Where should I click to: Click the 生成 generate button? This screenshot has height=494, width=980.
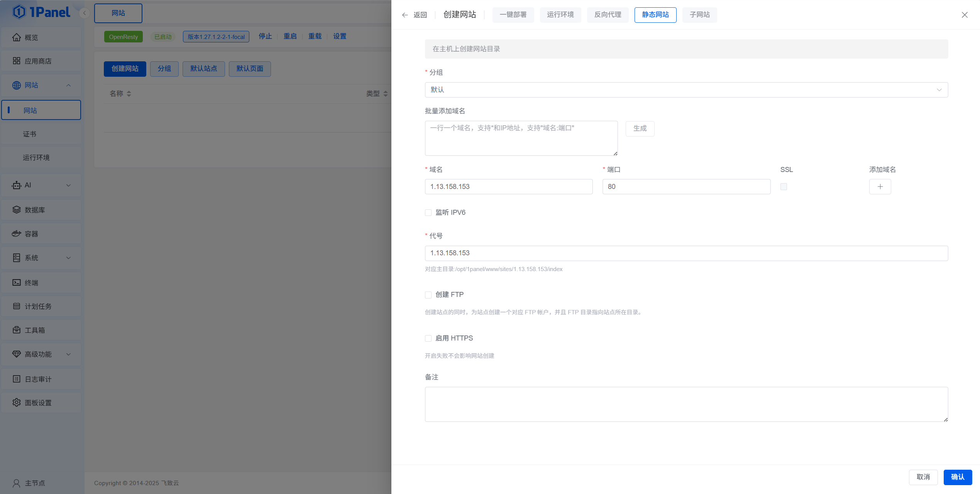tap(640, 128)
